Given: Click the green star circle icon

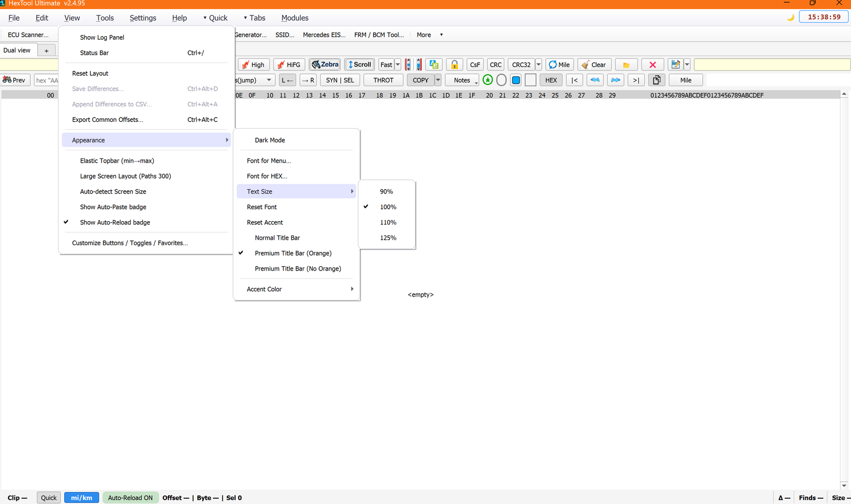Looking at the screenshot, I should 488,80.
